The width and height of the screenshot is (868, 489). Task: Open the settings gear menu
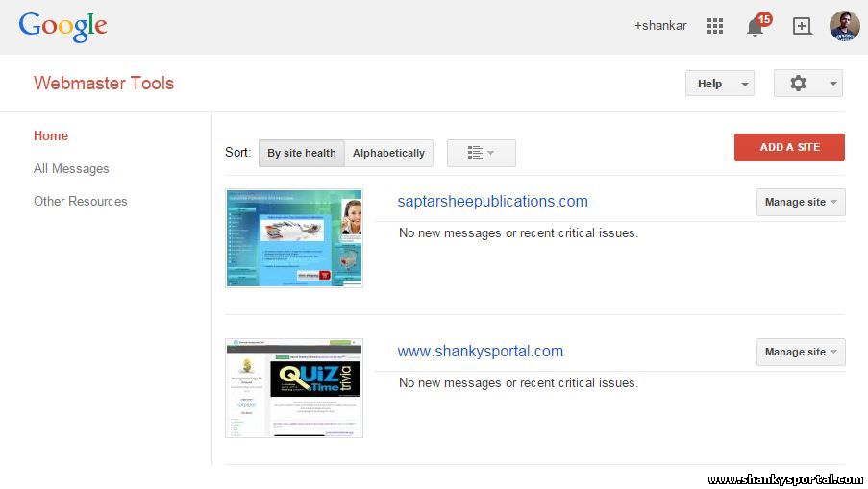(x=808, y=84)
